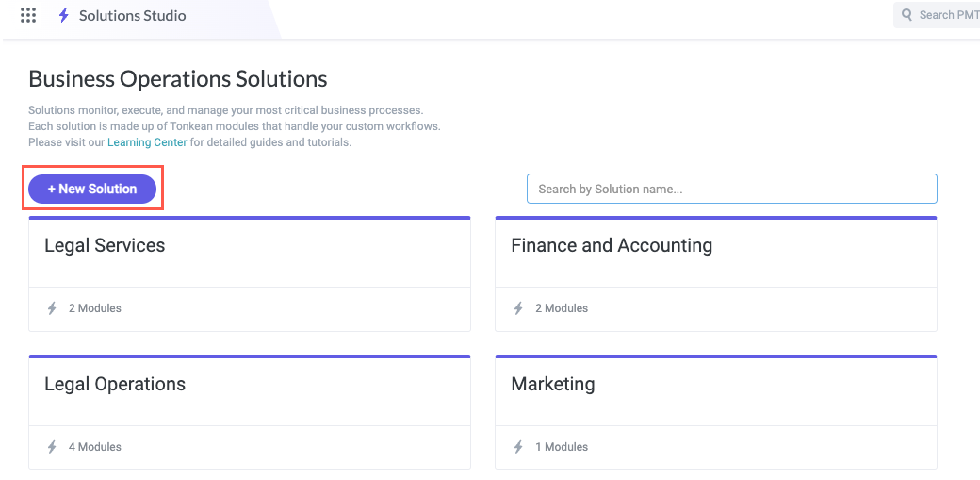Click the lightning icon in Legal Operations card
The image size is (980, 480).
pos(52,447)
